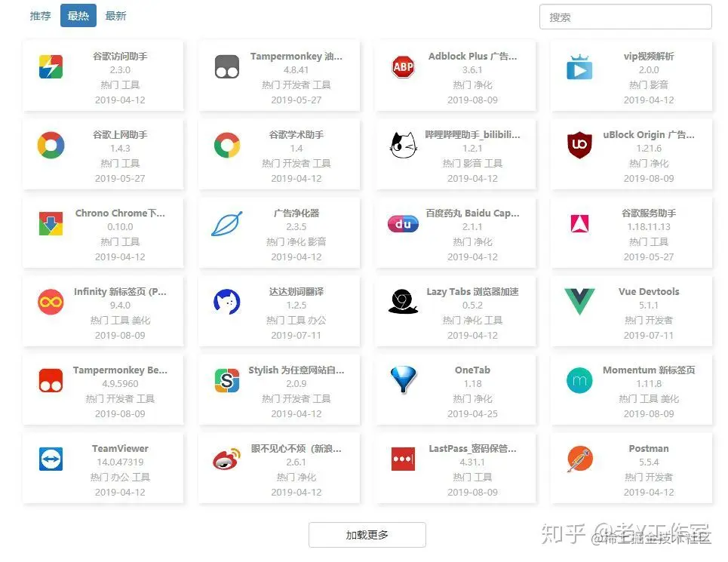
Task: Open the Postman title link
Action: 649,448
